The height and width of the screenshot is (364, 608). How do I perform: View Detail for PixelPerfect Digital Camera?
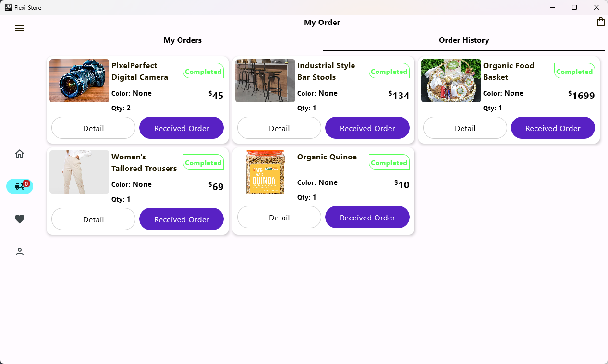pyautogui.click(x=93, y=128)
